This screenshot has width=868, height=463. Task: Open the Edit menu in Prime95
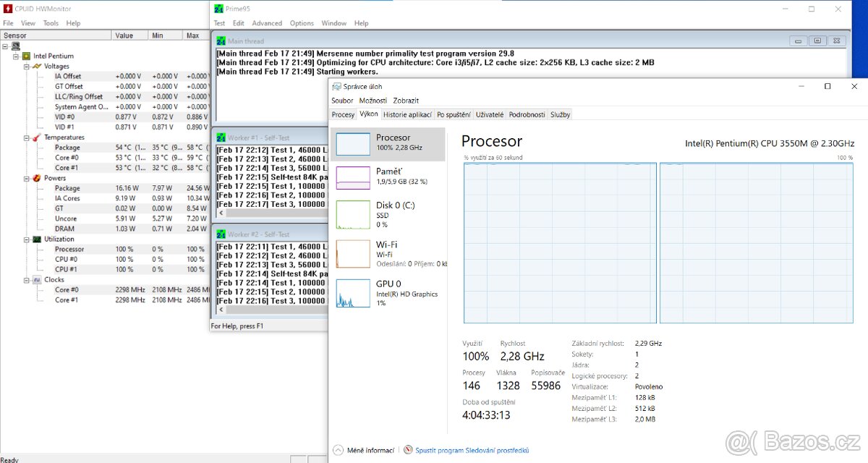238,23
